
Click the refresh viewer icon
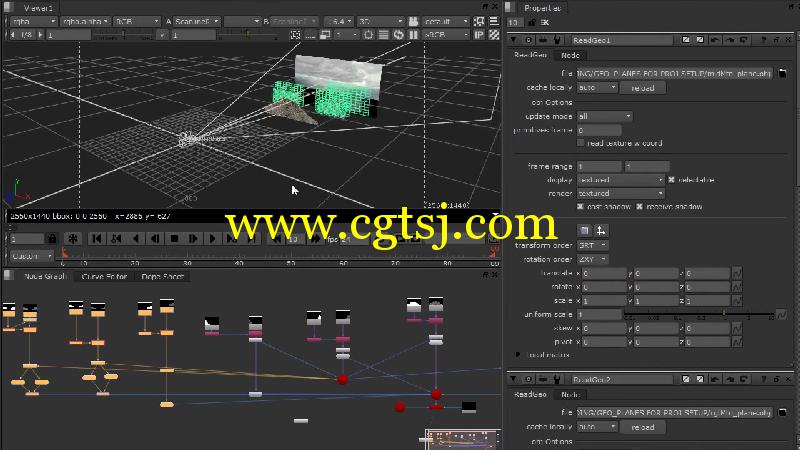pyautogui.click(x=398, y=35)
